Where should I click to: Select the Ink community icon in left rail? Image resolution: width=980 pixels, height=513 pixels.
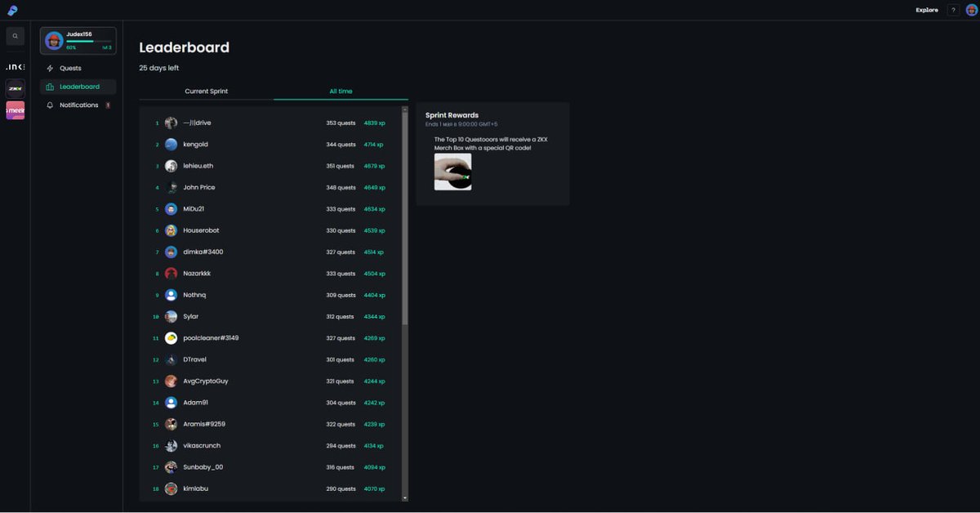[15, 67]
